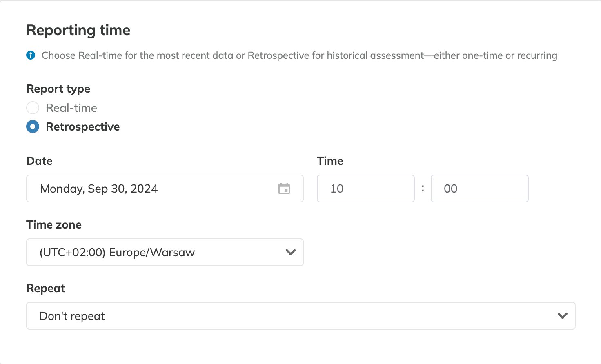Click the blue info icon

click(31, 55)
